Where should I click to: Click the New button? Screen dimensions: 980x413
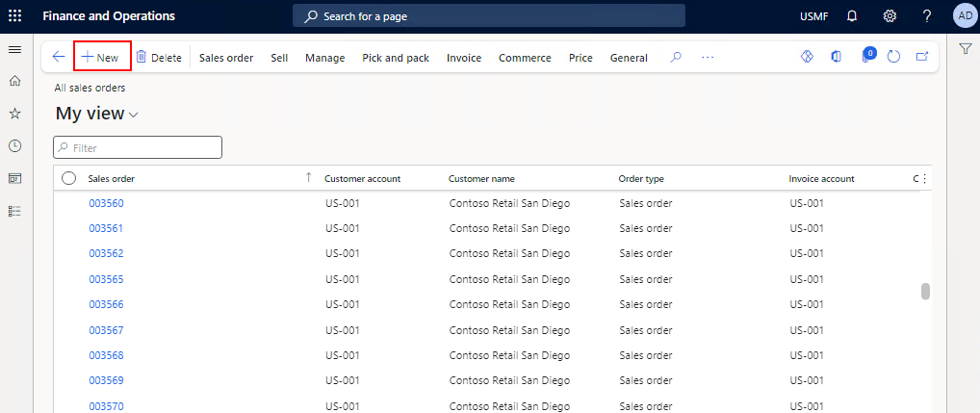pyautogui.click(x=102, y=57)
